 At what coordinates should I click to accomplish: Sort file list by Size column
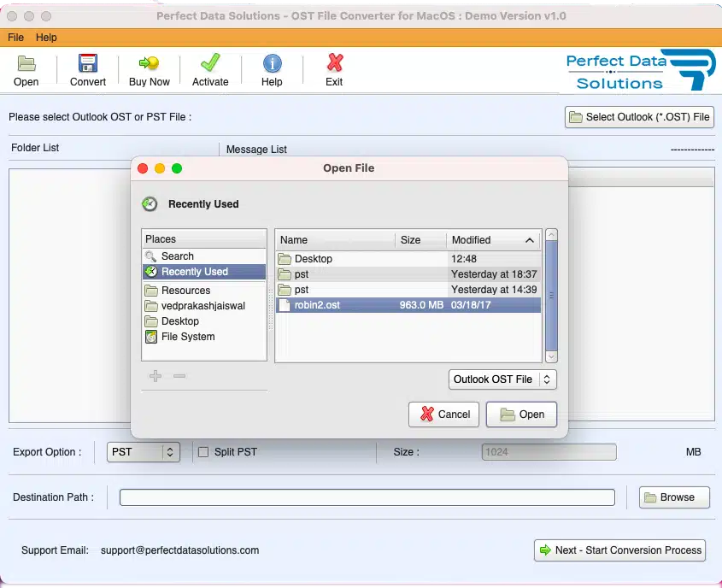tap(420, 240)
